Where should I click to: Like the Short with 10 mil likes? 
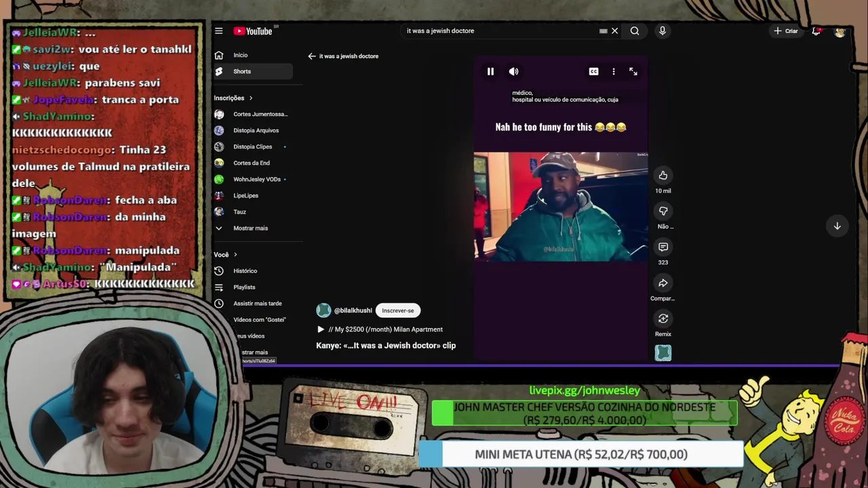[x=663, y=176]
